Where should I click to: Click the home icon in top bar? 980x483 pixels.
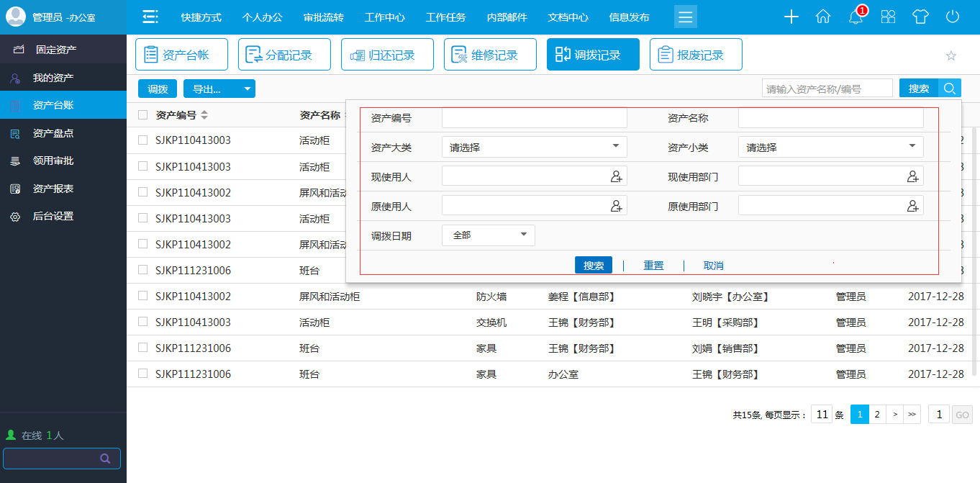pyautogui.click(x=823, y=15)
